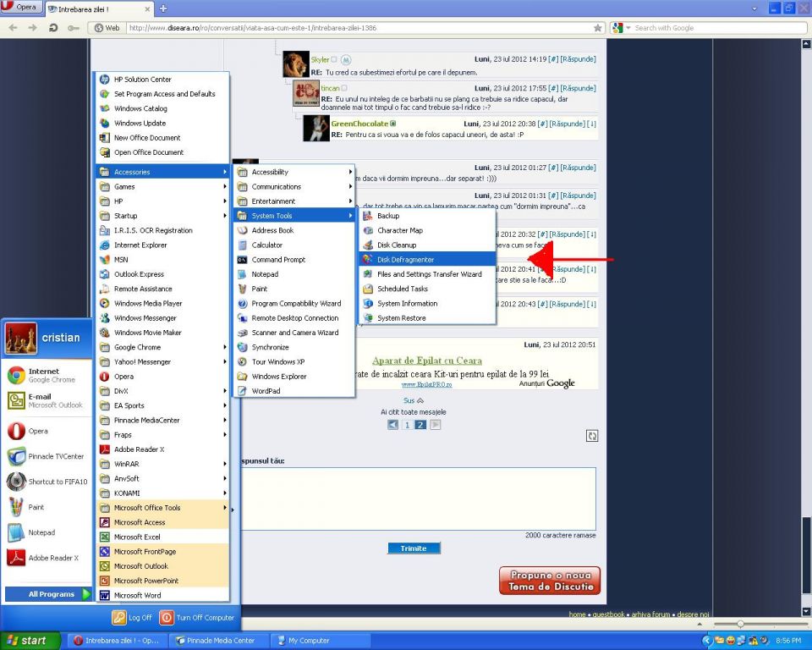Expand the Startup program folder
The width and height of the screenshot is (812, 650).
tap(162, 216)
